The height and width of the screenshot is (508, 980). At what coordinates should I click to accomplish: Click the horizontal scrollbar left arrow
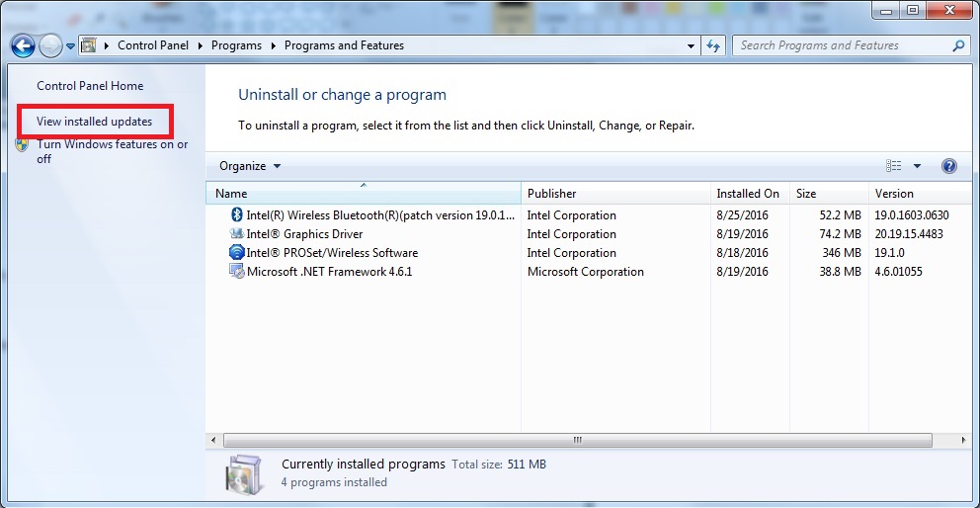213,440
